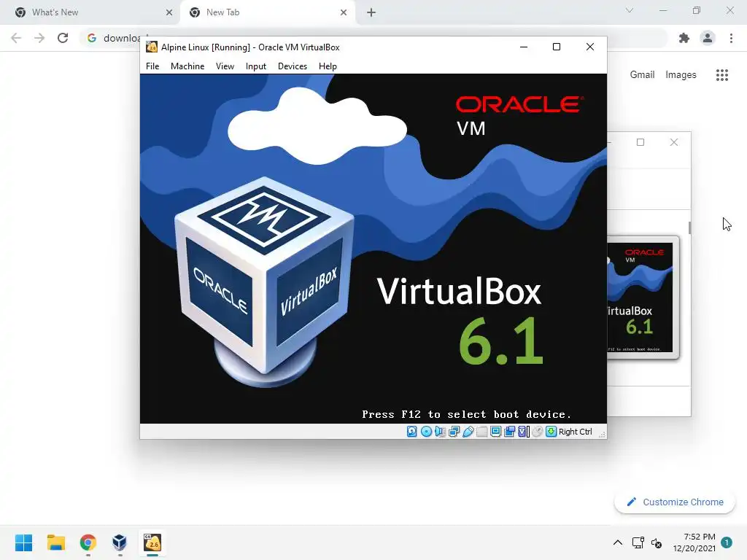Click the VM preview thumbnail in background window
The image size is (747, 560).
pyautogui.click(x=643, y=297)
